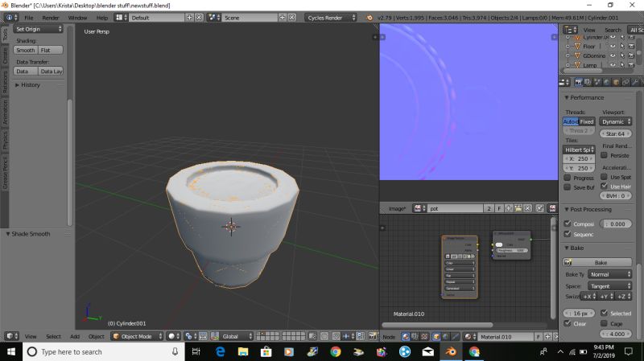Open Render Layers properties tab
The width and height of the screenshot is (644, 361).
(x=588, y=82)
